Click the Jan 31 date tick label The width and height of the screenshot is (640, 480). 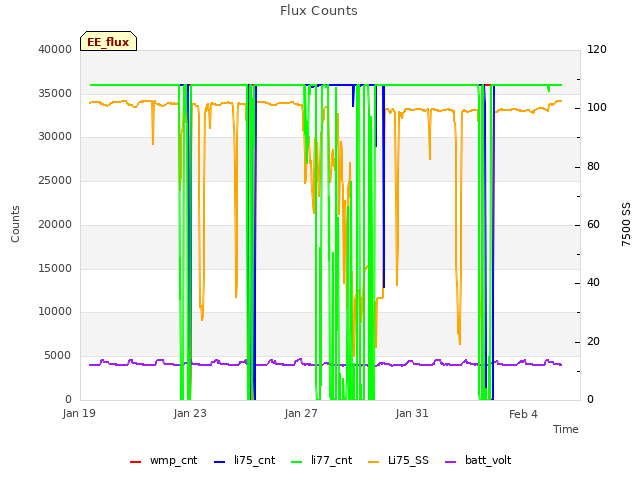pyautogui.click(x=412, y=413)
